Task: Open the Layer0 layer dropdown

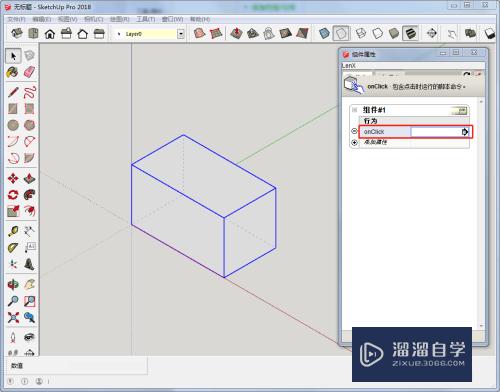Action: click(181, 34)
